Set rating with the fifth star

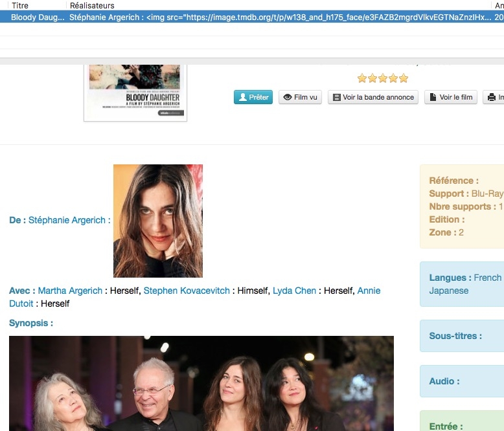(x=404, y=78)
